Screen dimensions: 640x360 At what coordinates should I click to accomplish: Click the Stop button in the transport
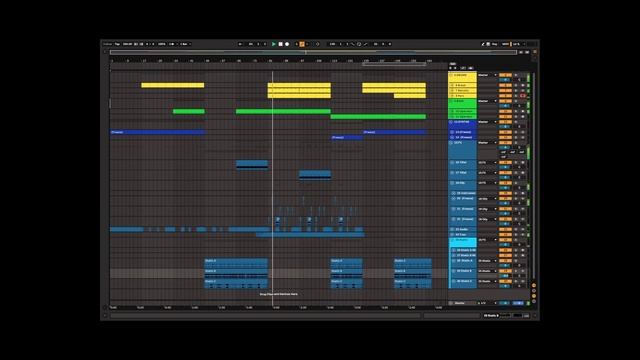[280, 44]
